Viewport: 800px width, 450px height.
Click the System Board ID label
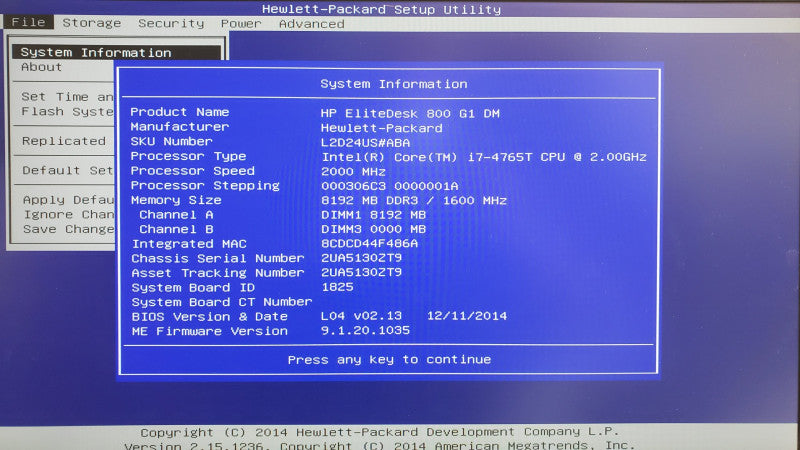click(x=193, y=288)
